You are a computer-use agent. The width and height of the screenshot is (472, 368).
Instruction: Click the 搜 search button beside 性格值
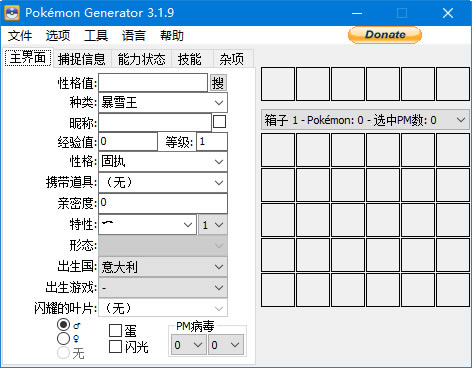(218, 83)
